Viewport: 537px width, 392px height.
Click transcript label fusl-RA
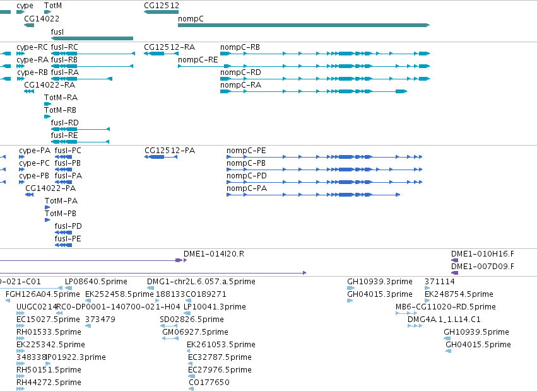tap(65, 72)
